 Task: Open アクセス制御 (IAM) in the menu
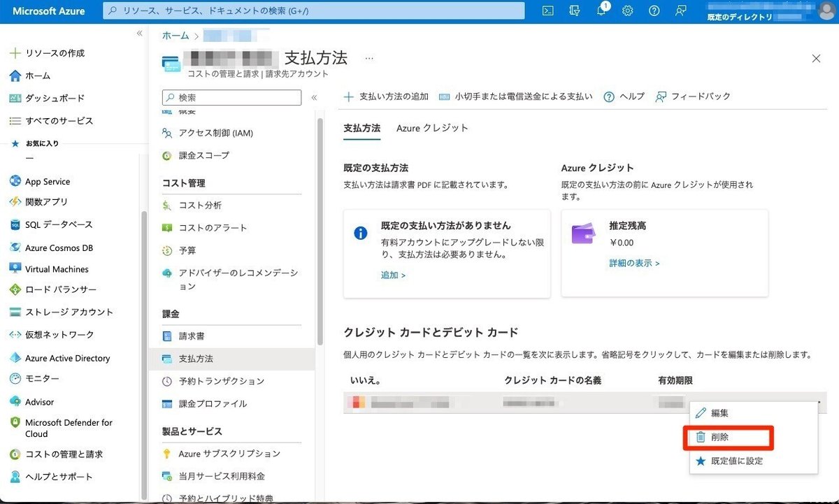point(215,133)
